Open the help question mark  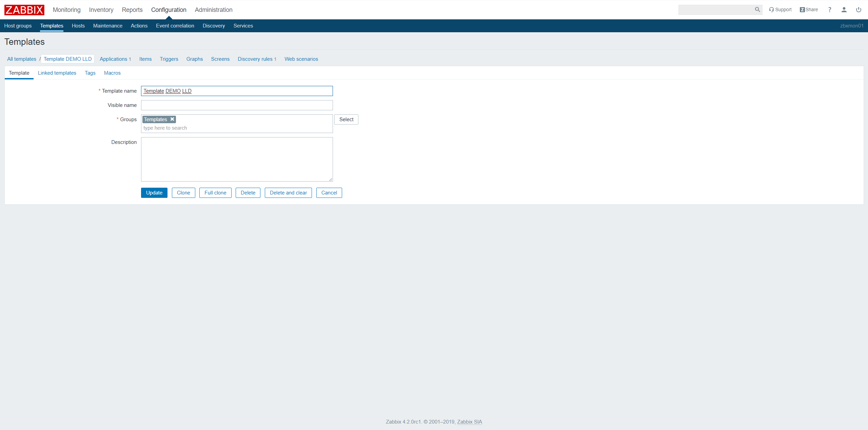pos(830,10)
